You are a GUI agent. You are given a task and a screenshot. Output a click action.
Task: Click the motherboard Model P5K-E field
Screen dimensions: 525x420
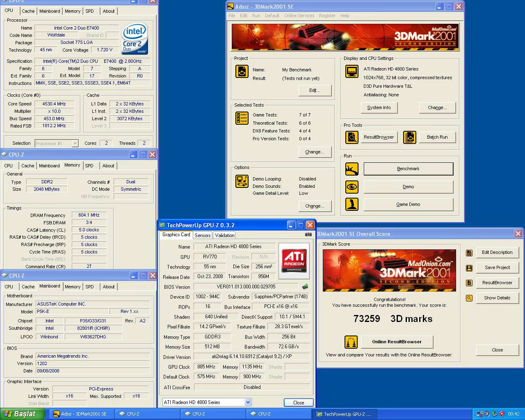click(72, 311)
